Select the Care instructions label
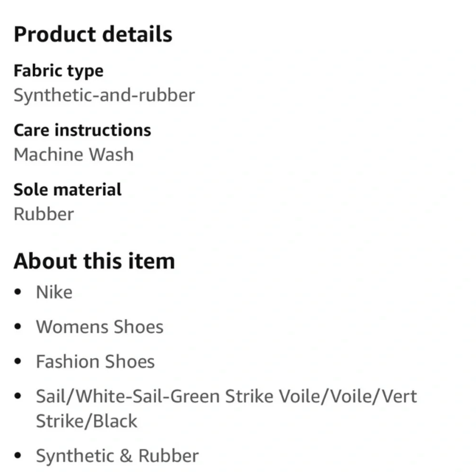 (x=82, y=130)
